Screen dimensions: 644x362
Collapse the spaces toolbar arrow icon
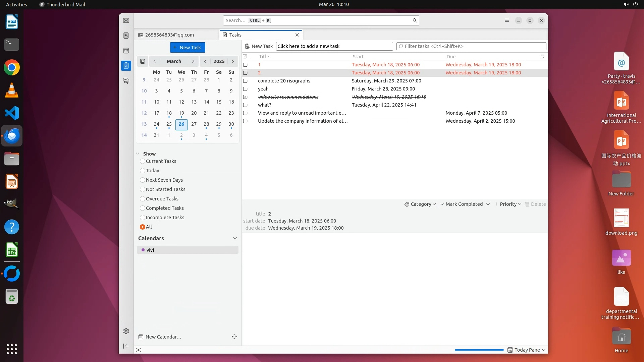coord(126,346)
